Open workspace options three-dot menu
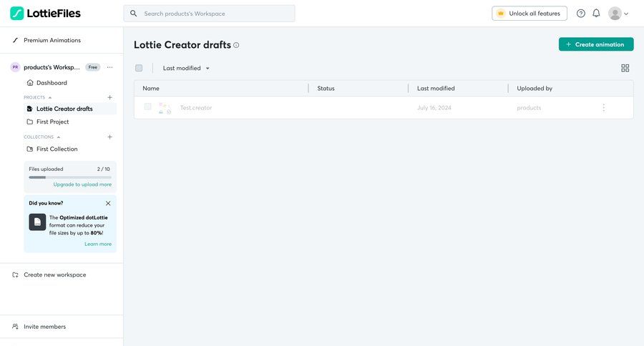 (109, 67)
